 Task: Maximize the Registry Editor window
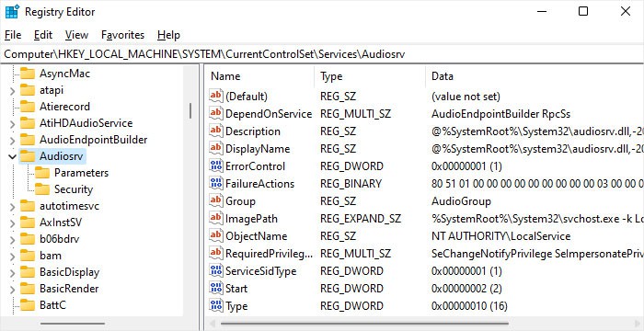point(582,11)
